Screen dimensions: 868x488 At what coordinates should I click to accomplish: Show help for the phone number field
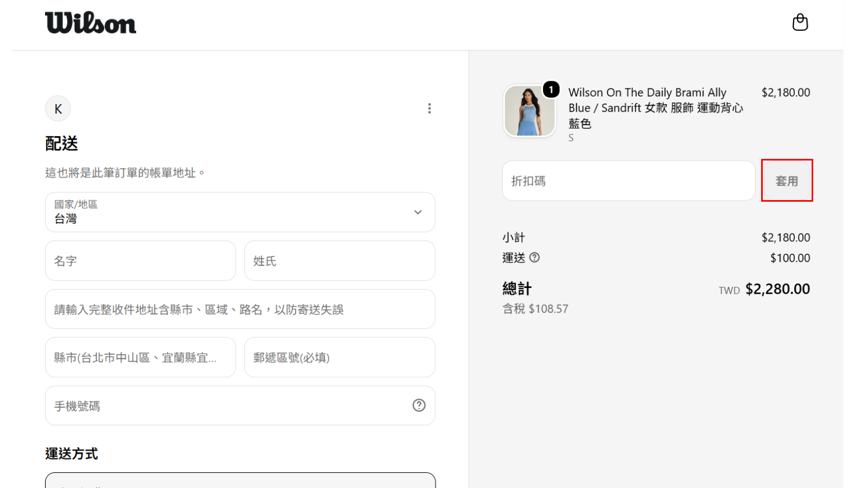pos(419,405)
